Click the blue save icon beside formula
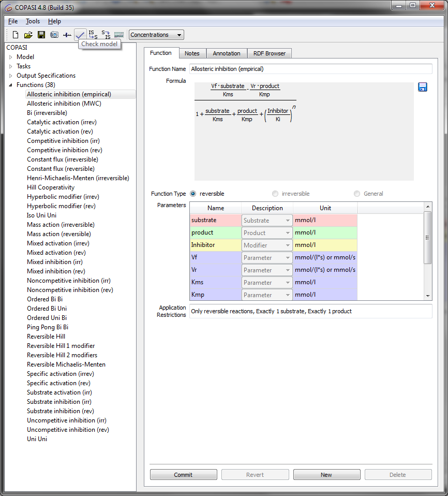This screenshot has width=448, height=496. coord(423,87)
